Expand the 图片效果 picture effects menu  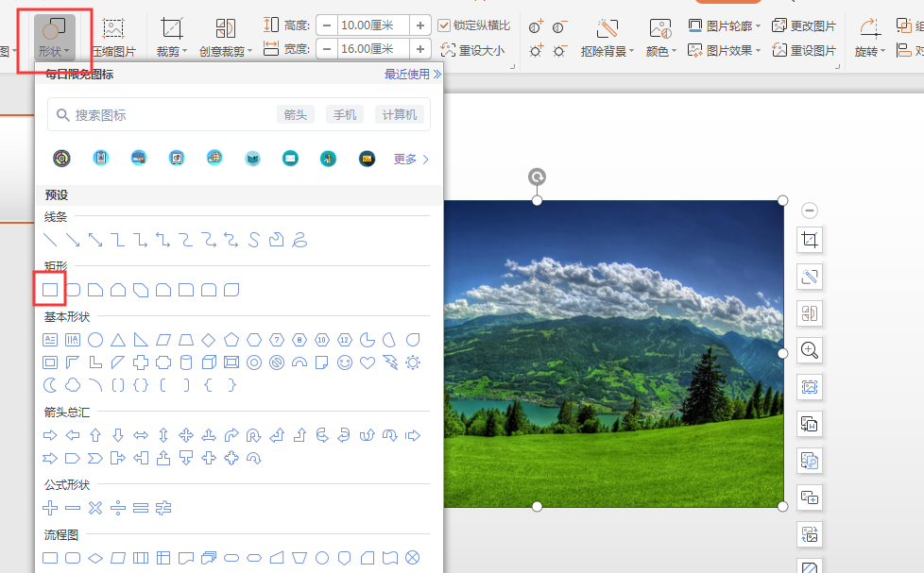[725, 51]
